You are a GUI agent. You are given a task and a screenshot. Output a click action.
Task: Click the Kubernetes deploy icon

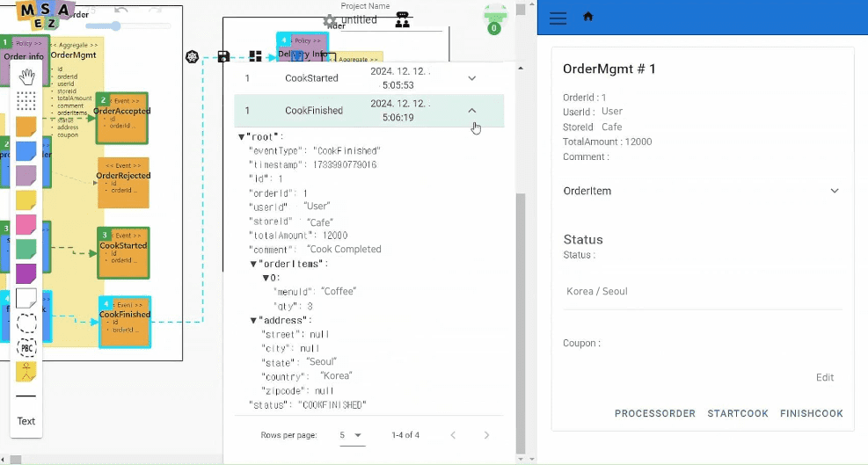click(193, 57)
